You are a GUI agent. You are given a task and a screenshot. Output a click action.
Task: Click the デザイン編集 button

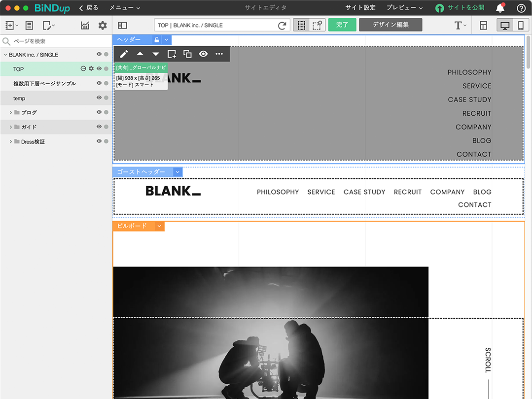(390, 25)
